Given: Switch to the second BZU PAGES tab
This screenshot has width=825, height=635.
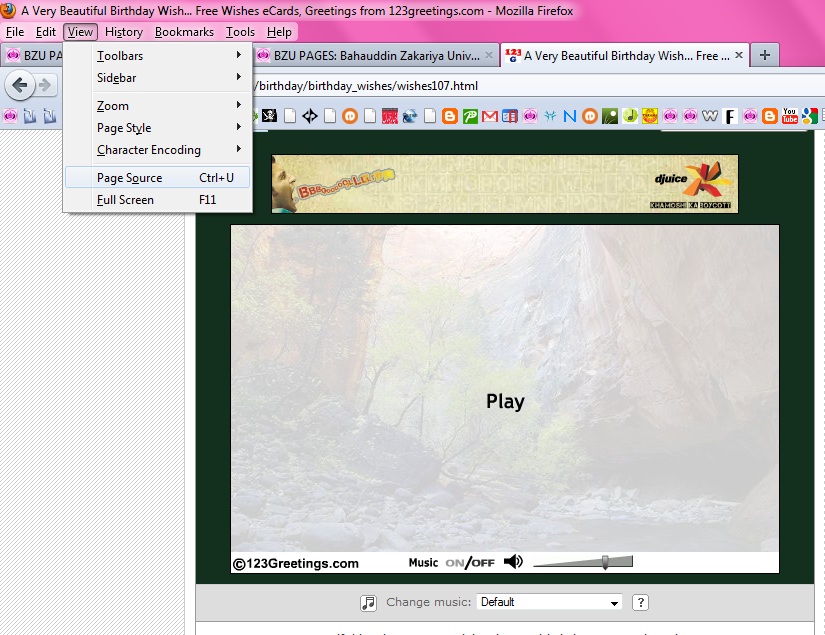Looking at the screenshot, I should [x=374, y=56].
